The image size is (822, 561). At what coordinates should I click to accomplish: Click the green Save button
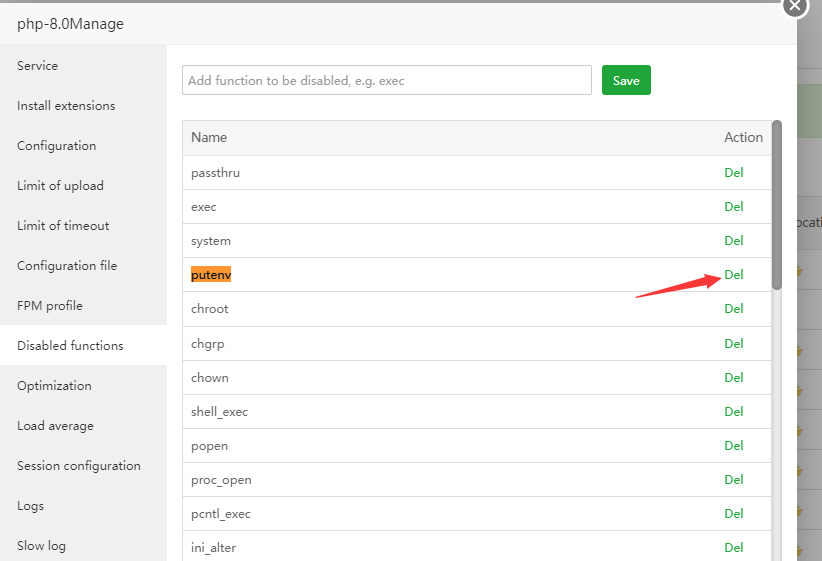pyautogui.click(x=626, y=81)
